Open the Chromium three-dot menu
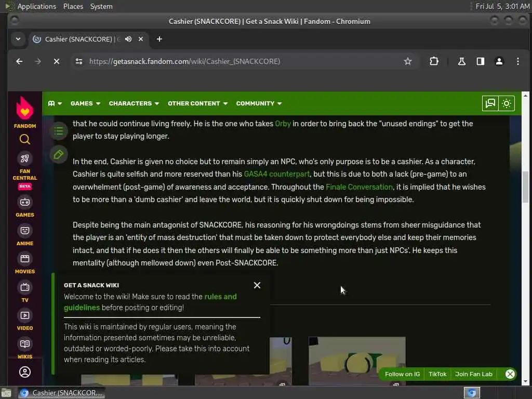Viewport: 532px width, 399px height. pyautogui.click(x=518, y=61)
